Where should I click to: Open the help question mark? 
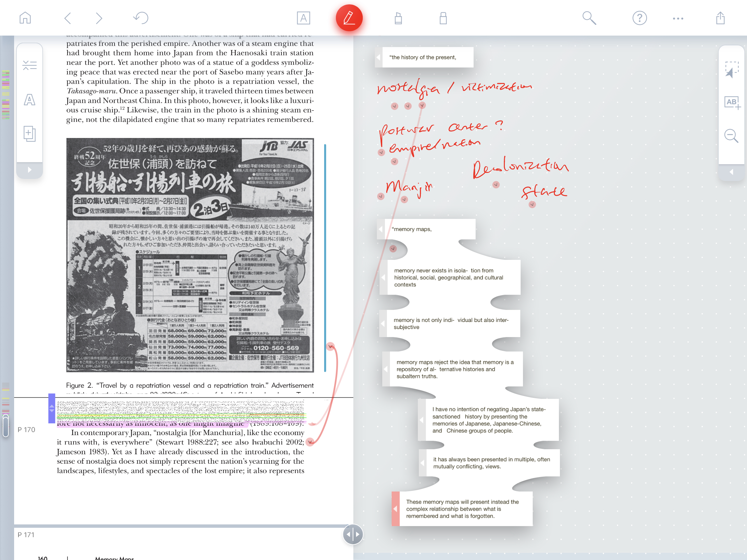tap(639, 18)
